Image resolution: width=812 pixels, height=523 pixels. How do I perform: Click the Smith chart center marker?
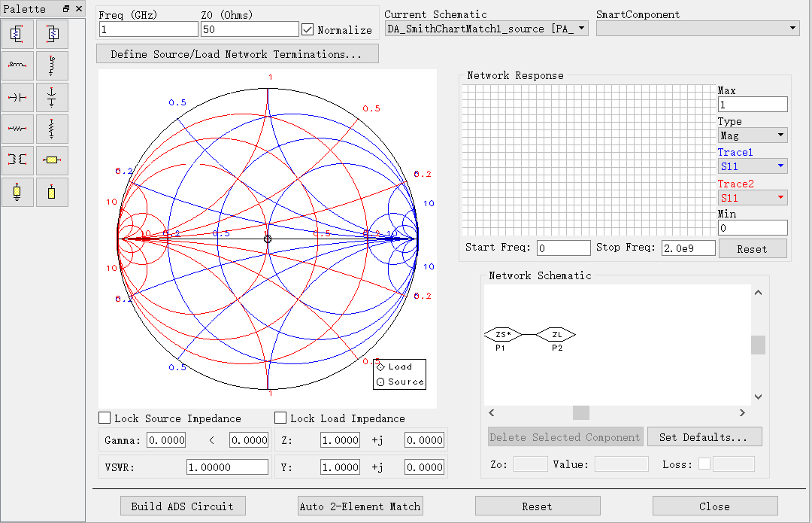268,239
